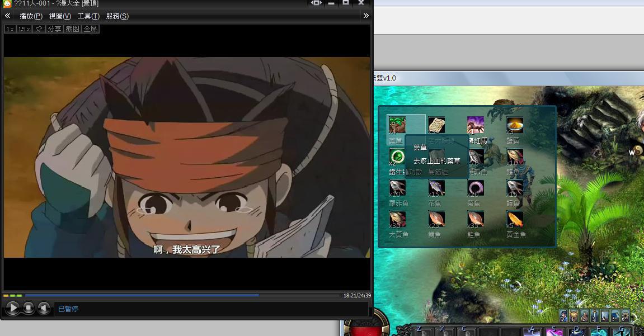
Task: Click the player app logo in the title bar
Action: pyautogui.click(x=7, y=4)
